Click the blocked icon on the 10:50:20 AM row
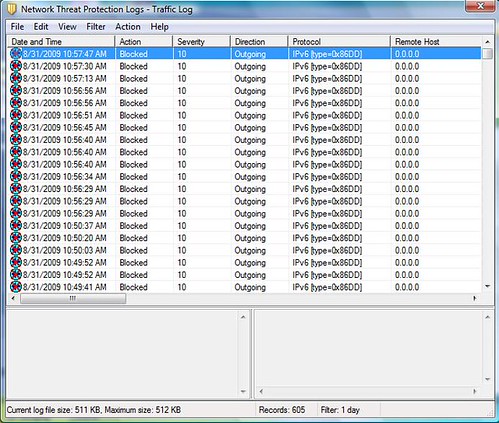 point(16,238)
